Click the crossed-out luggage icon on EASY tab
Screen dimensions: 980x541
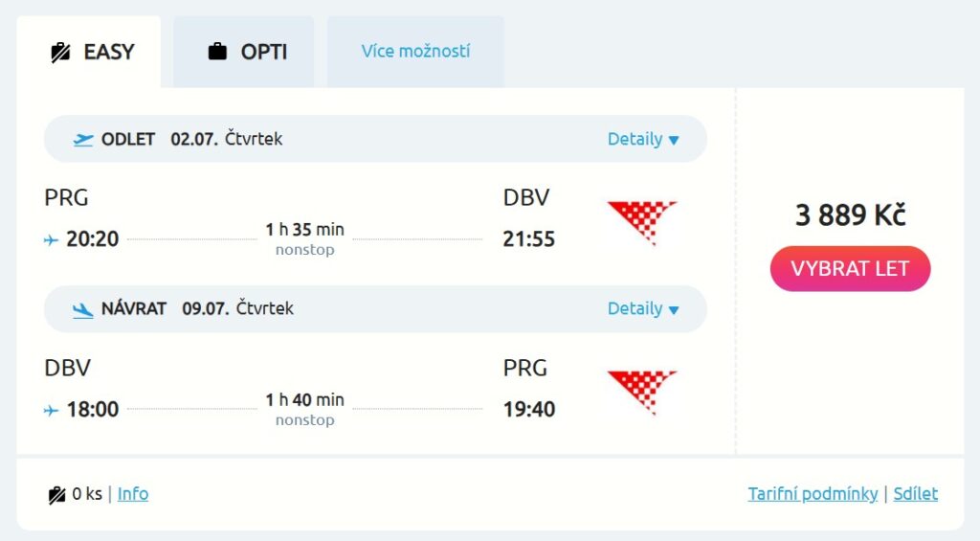click(x=61, y=53)
